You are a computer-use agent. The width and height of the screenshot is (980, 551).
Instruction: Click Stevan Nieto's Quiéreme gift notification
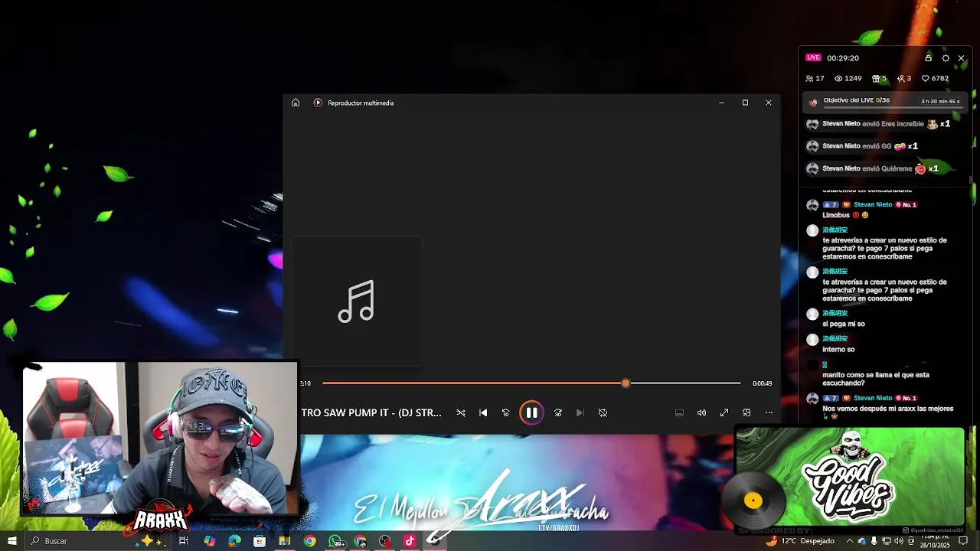872,168
